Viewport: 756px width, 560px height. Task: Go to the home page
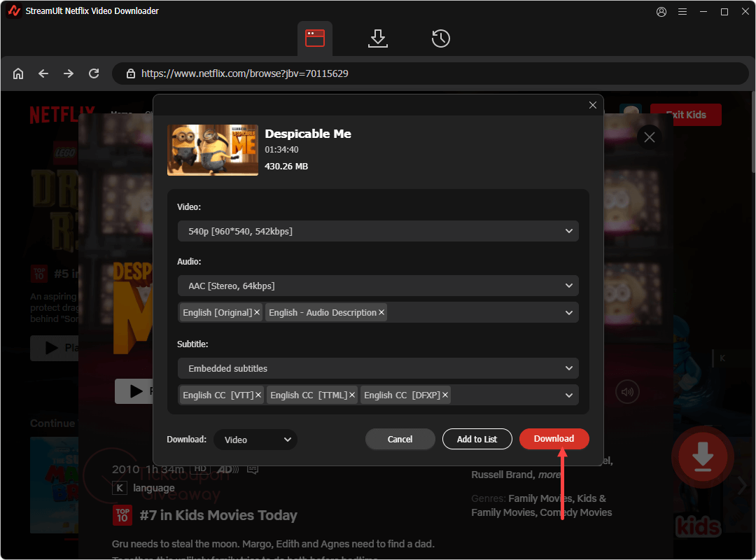pos(18,73)
